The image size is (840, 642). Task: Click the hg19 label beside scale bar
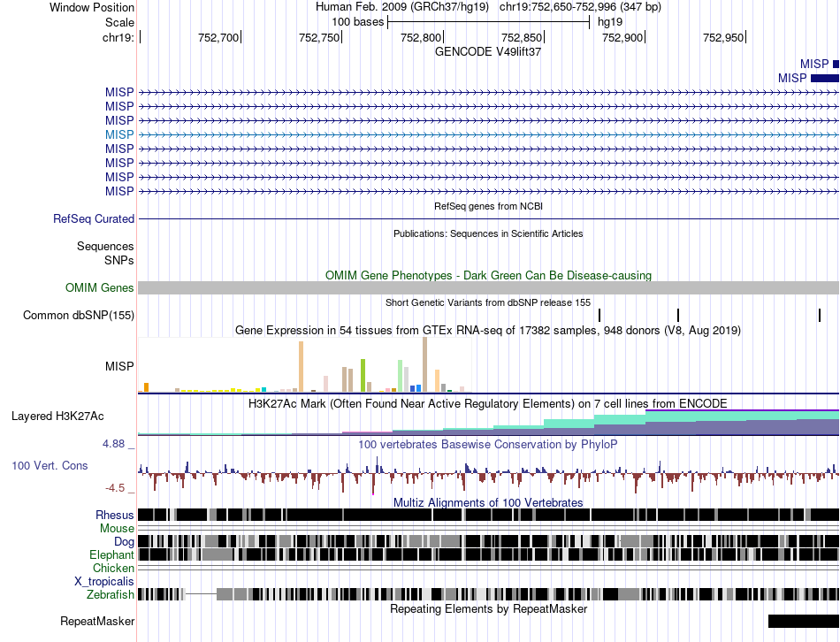(x=610, y=22)
